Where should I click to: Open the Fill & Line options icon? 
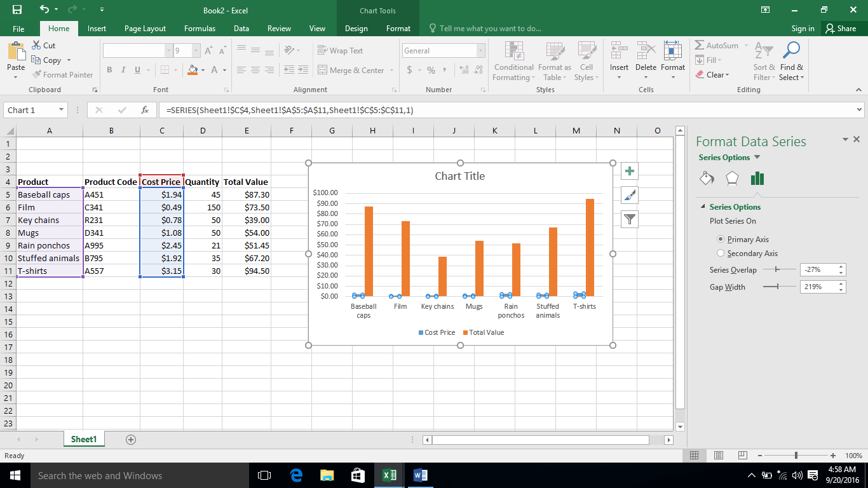[x=706, y=179]
